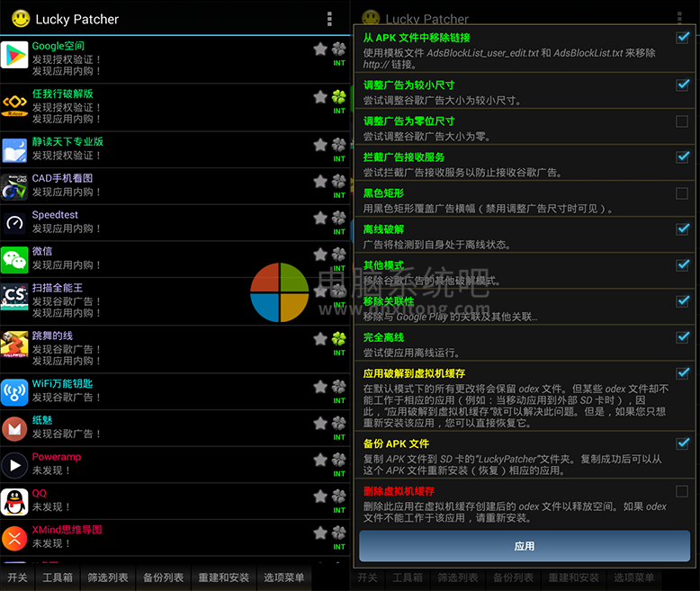Uncheck 完全离线 checkbox

(x=682, y=337)
